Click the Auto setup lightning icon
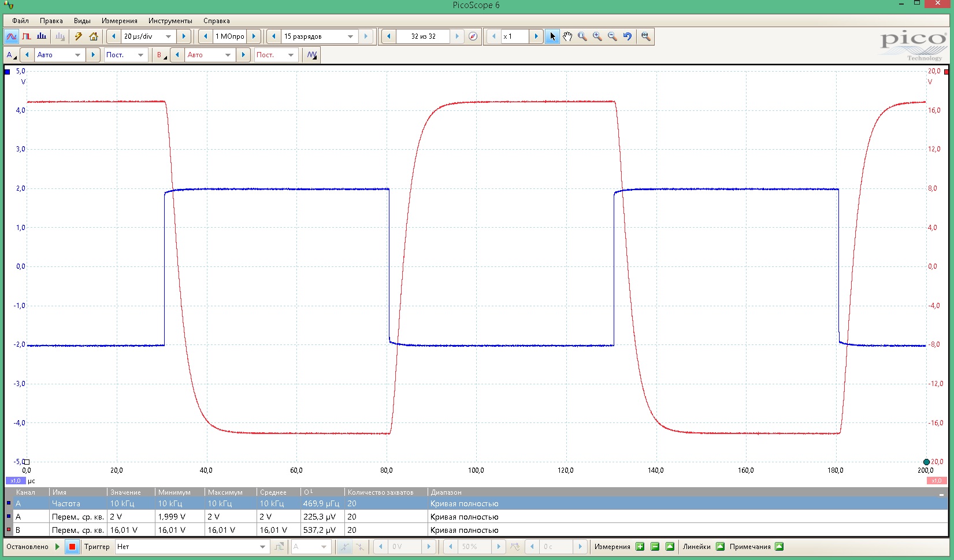The width and height of the screenshot is (954, 560). click(x=78, y=36)
